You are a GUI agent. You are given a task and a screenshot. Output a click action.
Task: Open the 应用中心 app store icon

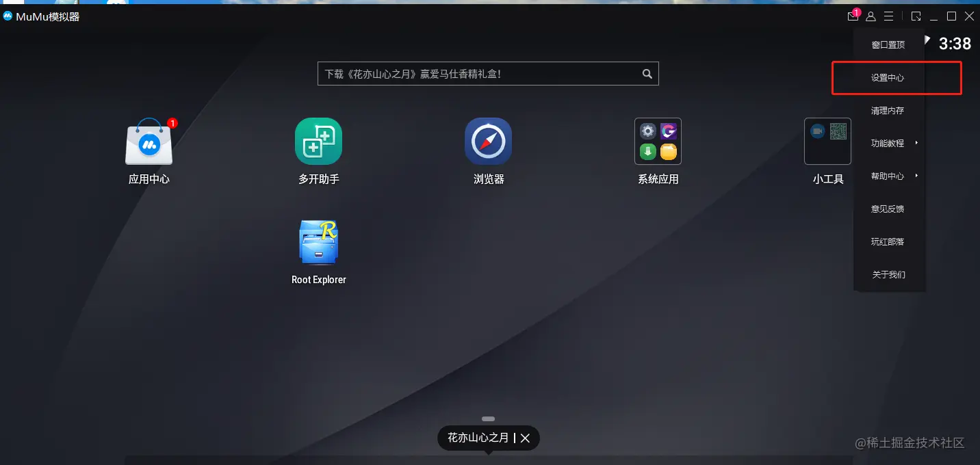(149, 142)
